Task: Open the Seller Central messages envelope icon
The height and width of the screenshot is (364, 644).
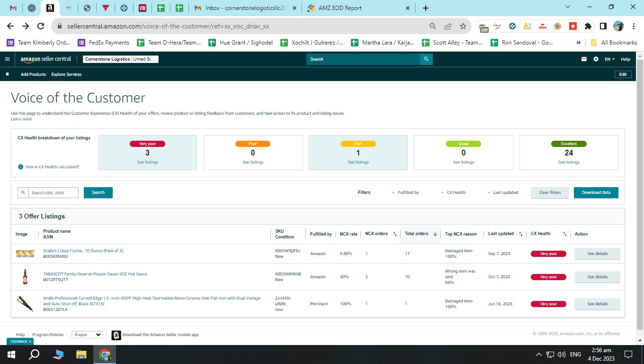Action: [x=584, y=59]
